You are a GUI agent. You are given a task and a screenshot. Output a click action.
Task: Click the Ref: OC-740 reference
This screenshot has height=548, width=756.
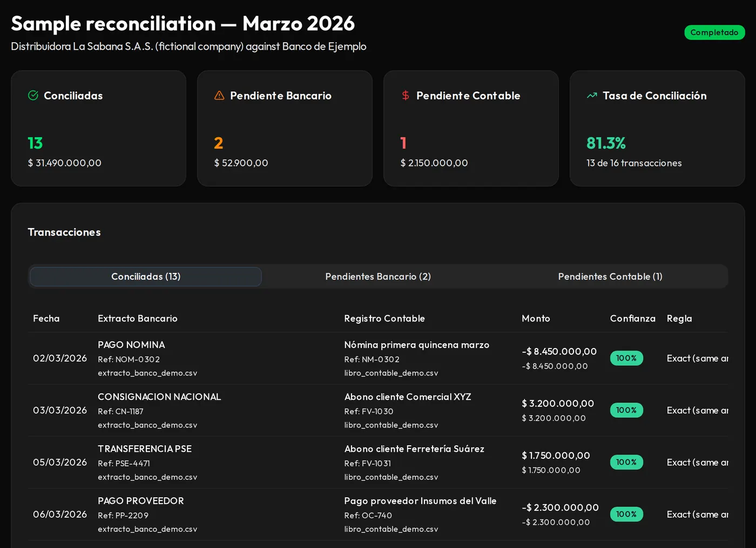[x=368, y=516]
